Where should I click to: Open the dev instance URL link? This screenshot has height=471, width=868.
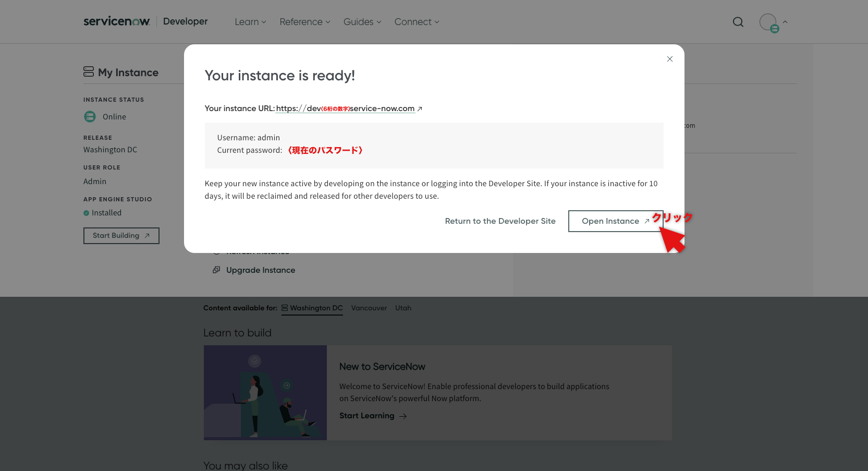345,108
